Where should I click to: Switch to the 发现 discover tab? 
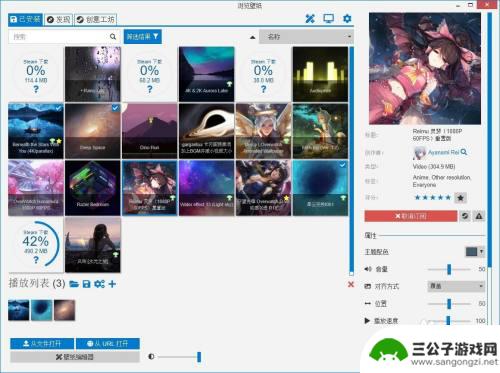click(x=59, y=20)
